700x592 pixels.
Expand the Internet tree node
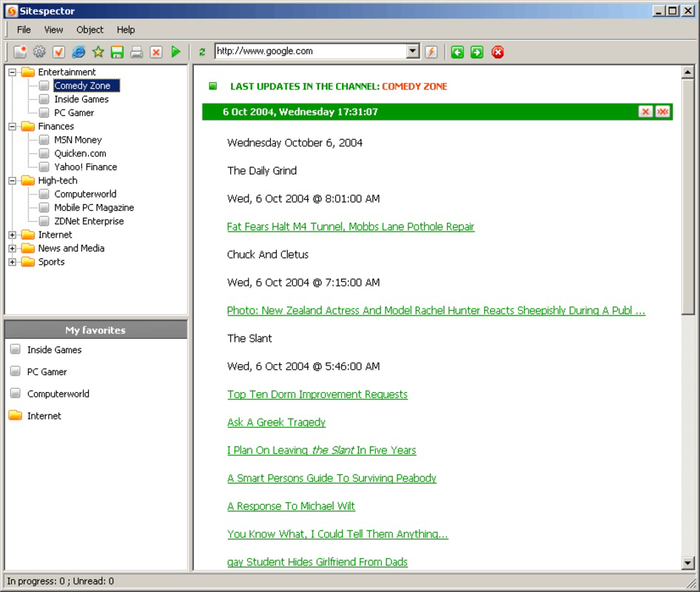[x=13, y=235]
